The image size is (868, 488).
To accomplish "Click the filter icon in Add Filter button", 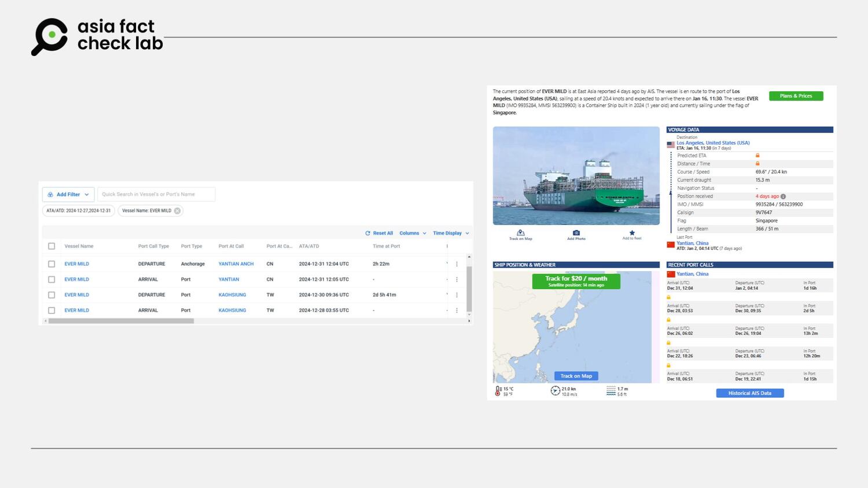I will [50, 194].
